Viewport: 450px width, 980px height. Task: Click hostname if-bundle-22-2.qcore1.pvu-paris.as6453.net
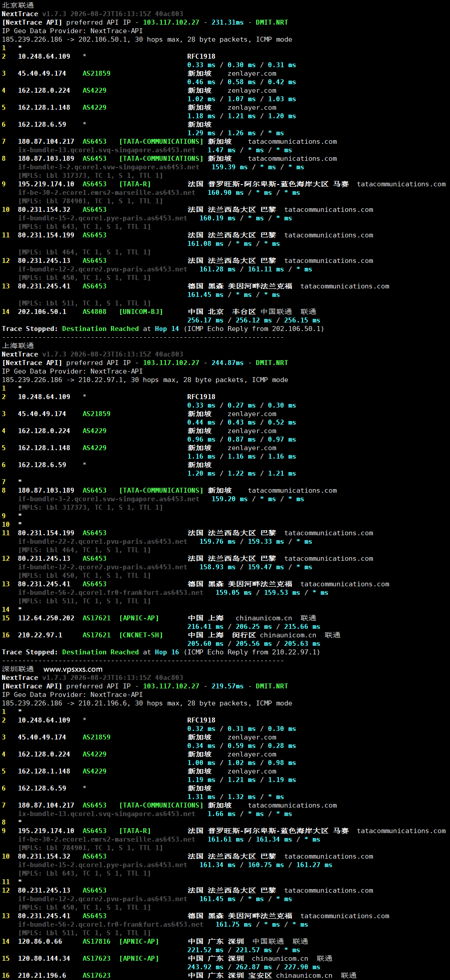click(x=103, y=542)
